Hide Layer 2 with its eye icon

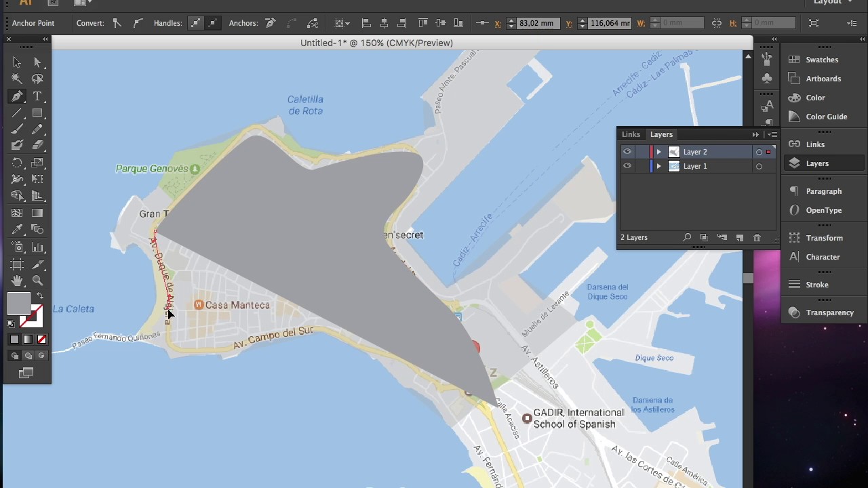pos(627,152)
